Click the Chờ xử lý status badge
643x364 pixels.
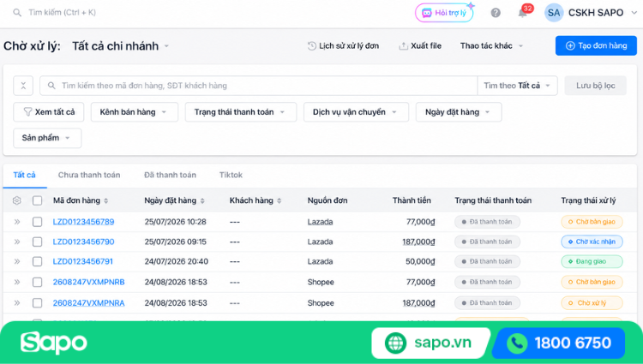click(592, 303)
